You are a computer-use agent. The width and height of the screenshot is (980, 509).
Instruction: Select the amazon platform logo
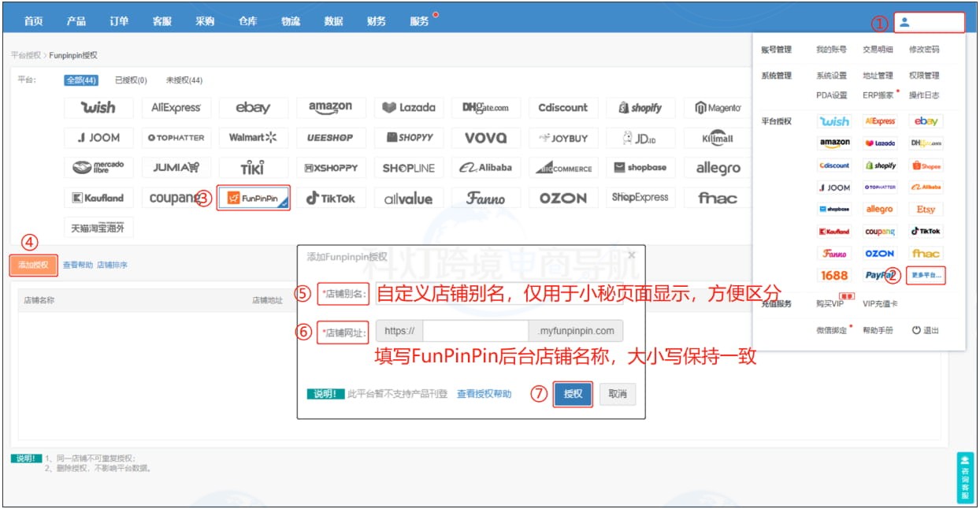click(x=331, y=107)
